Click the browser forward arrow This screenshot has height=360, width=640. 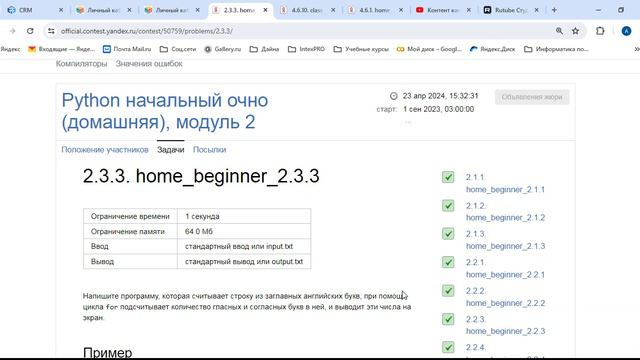coord(12,31)
